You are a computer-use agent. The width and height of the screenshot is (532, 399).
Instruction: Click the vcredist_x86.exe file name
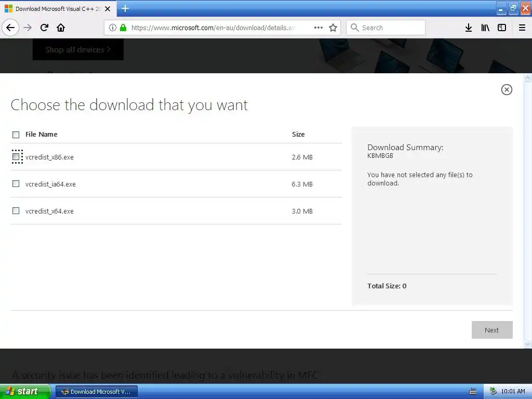click(x=49, y=157)
